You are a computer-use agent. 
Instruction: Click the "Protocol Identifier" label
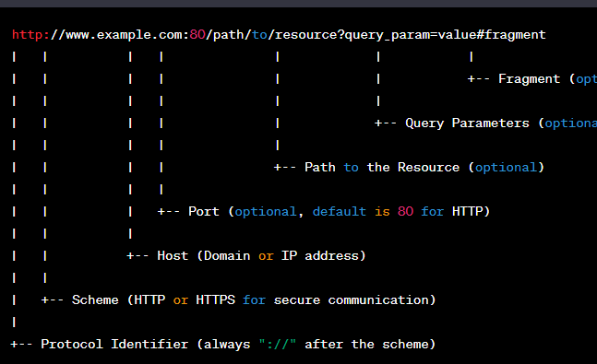[114, 345]
